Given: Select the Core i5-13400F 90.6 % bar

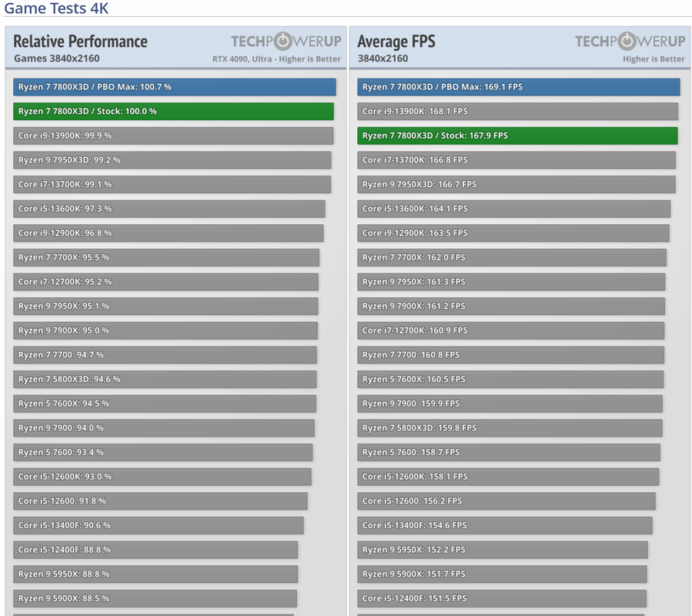Looking at the screenshot, I should click(159, 525).
